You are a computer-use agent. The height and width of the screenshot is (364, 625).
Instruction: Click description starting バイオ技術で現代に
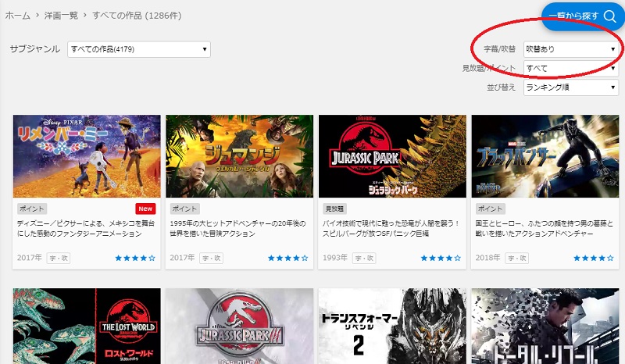click(391, 228)
